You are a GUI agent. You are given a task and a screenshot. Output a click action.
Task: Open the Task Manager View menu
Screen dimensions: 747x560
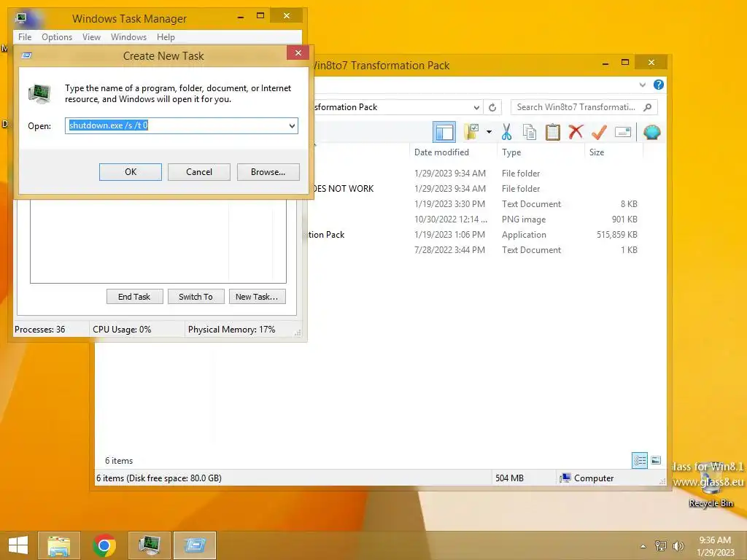91,37
